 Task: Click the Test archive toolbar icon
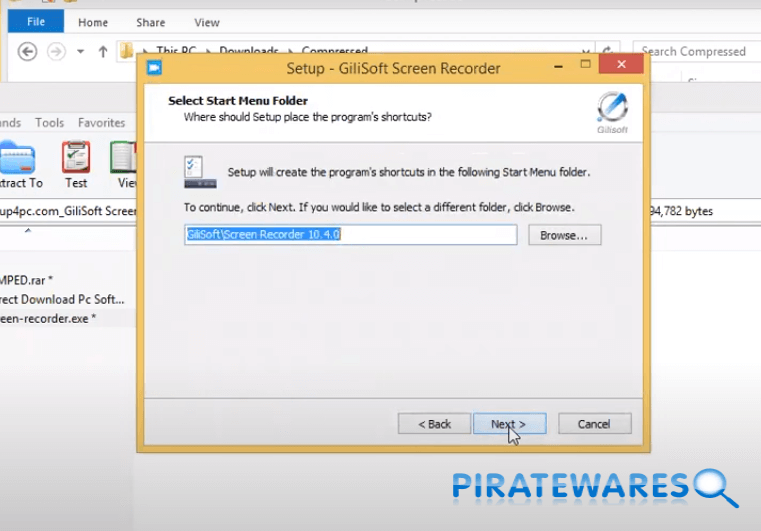(x=76, y=165)
